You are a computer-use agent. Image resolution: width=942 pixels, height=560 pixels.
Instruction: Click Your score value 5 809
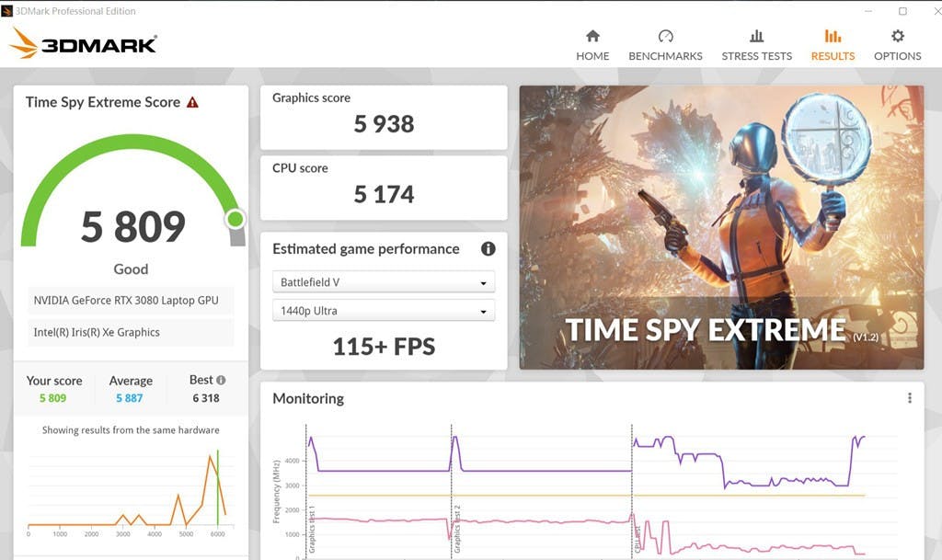(x=52, y=398)
